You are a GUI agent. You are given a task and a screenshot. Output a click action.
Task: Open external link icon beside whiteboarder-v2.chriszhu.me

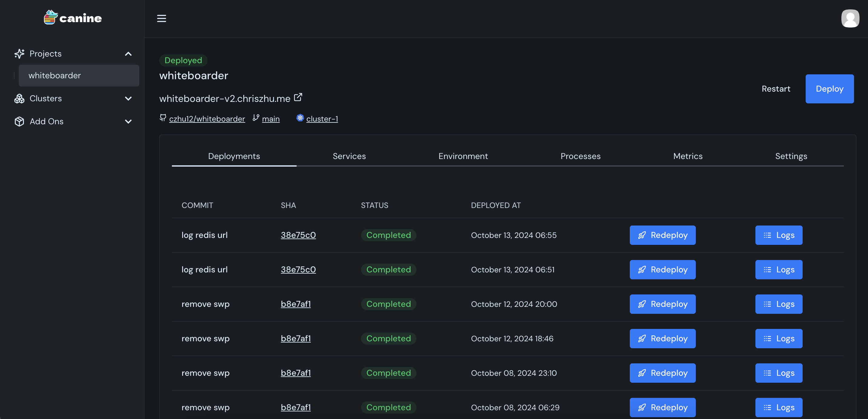click(298, 97)
